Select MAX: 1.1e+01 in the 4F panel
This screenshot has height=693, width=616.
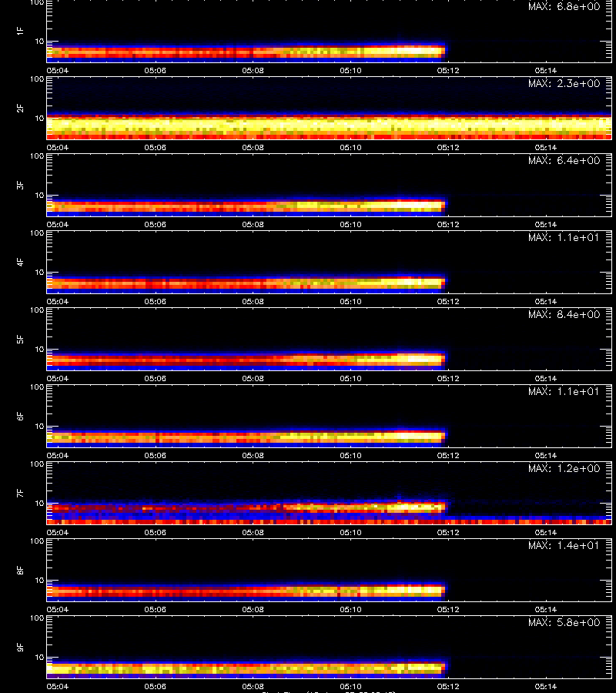click(564, 237)
